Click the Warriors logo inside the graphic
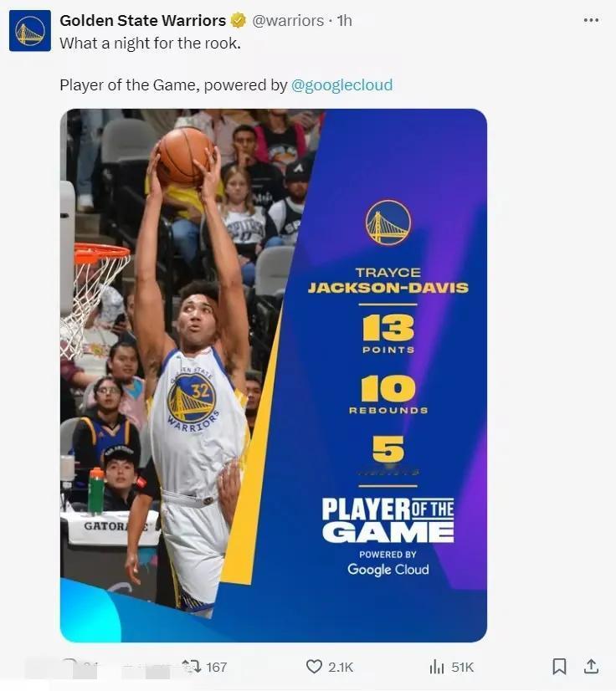This screenshot has width=616, height=691. pyautogui.click(x=388, y=223)
